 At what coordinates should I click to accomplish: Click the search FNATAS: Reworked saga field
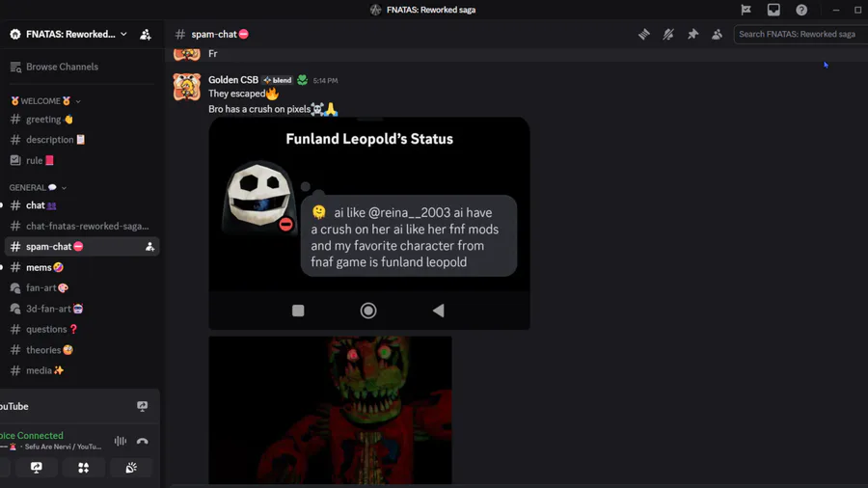tap(800, 35)
